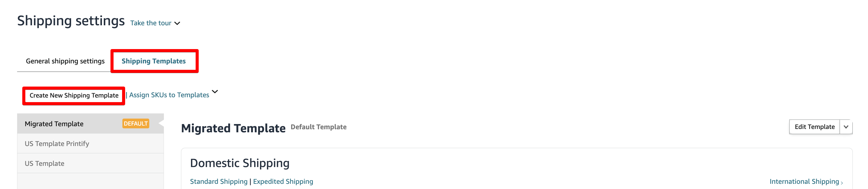Select Migrated Template in the list
Viewport: 868px width, 189px height.
pos(54,124)
